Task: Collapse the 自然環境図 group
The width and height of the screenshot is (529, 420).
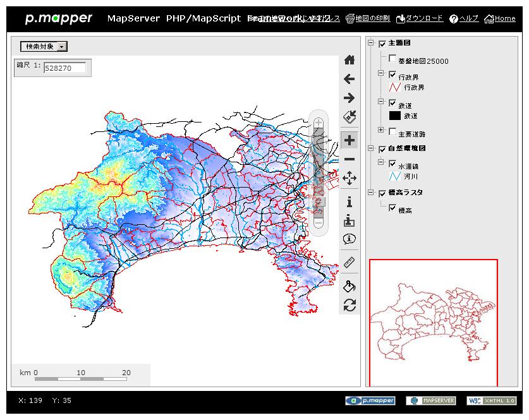Action: tap(371, 149)
